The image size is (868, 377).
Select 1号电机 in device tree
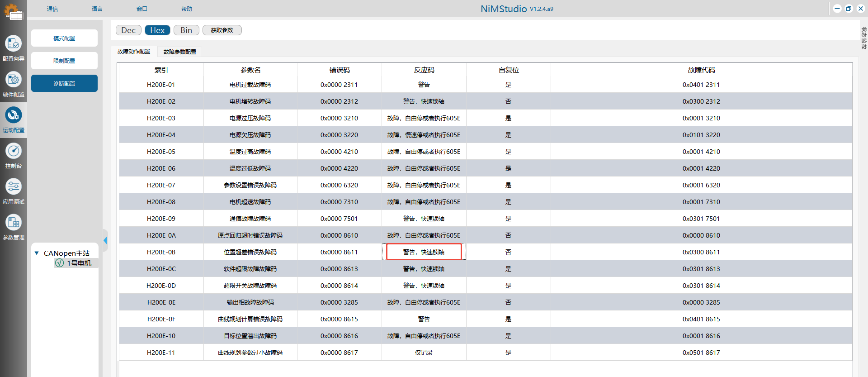tap(79, 263)
